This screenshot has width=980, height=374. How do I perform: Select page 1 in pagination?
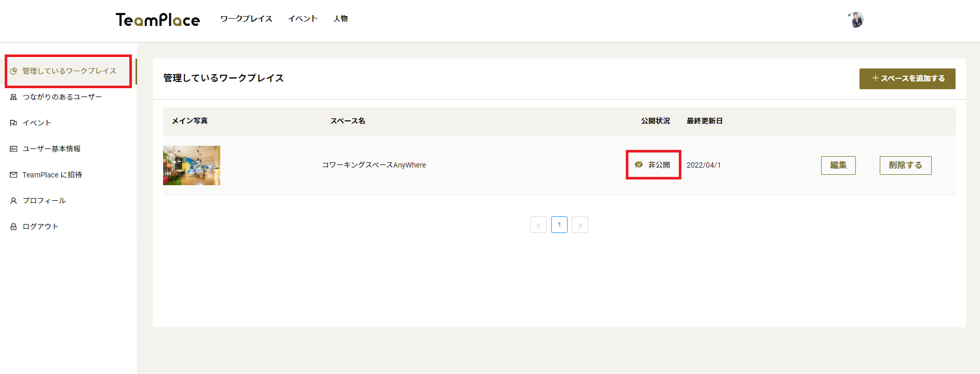559,225
